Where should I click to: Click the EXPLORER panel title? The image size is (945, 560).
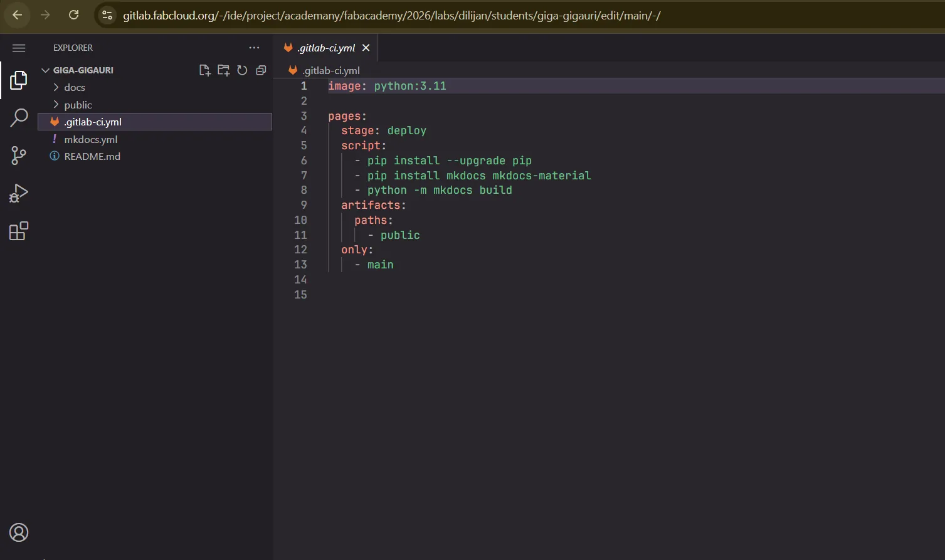click(x=73, y=48)
